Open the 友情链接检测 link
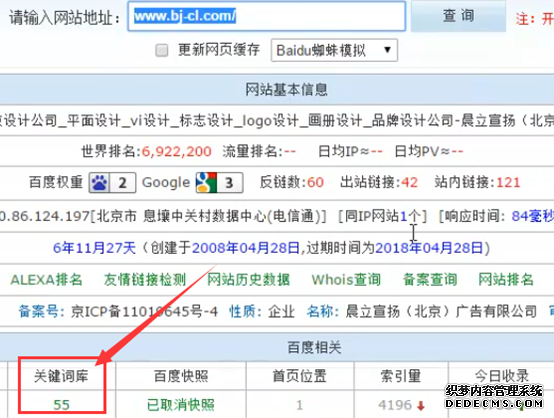Image resolution: width=554 pixels, height=418 pixels. click(145, 279)
